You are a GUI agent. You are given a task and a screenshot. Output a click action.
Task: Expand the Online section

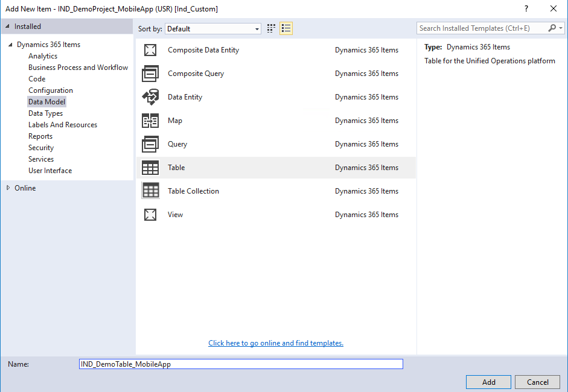tap(8, 188)
